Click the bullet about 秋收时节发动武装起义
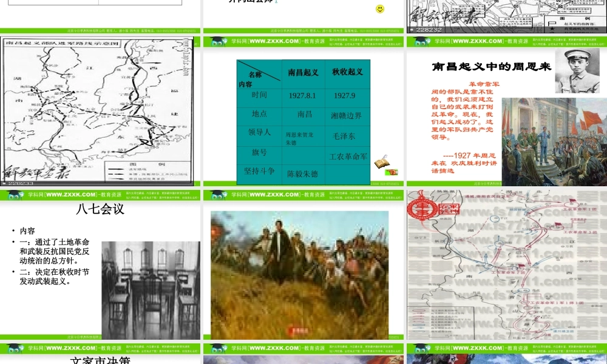Image resolution: width=607 pixels, height=364 pixels. click(x=54, y=277)
